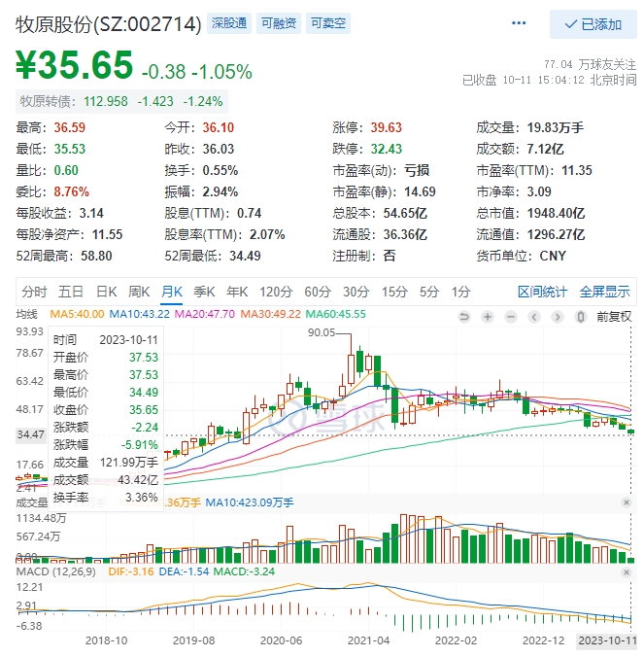Viewport: 644px width, 657px height.
Task: Click the 成交量 19.83万手 value
Action: pos(556,127)
